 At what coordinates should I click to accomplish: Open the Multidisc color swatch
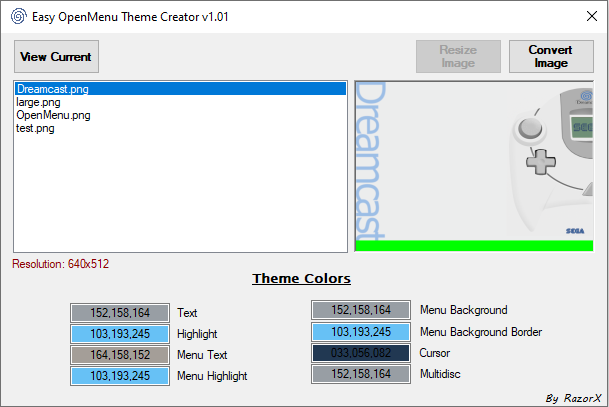361,374
